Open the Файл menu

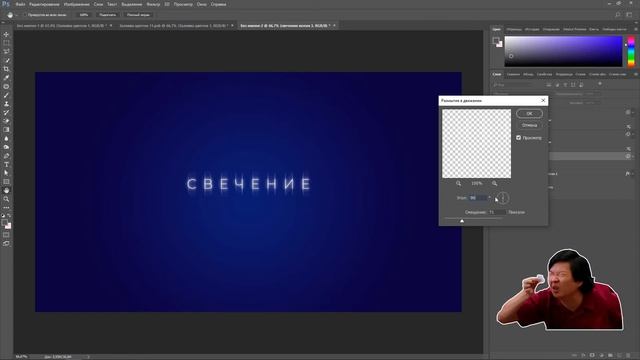click(x=20, y=4)
